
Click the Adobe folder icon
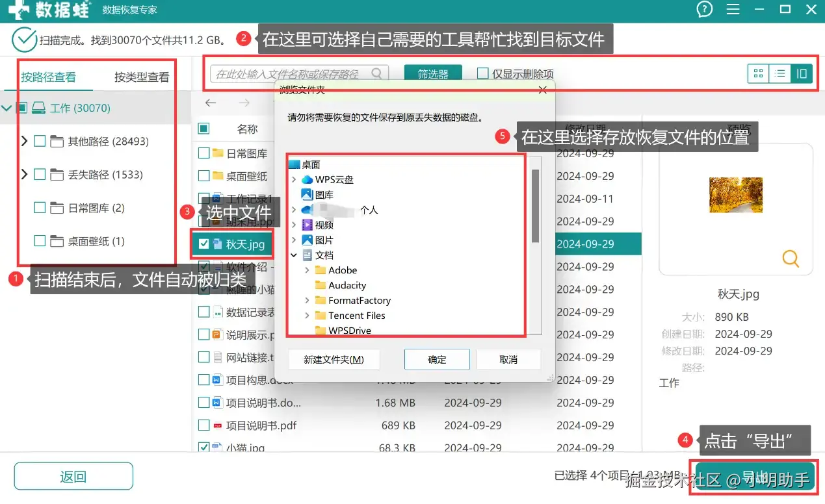pos(320,270)
